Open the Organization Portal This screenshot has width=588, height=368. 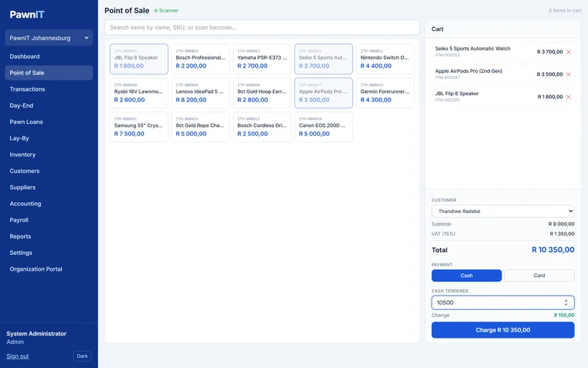tap(49, 269)
